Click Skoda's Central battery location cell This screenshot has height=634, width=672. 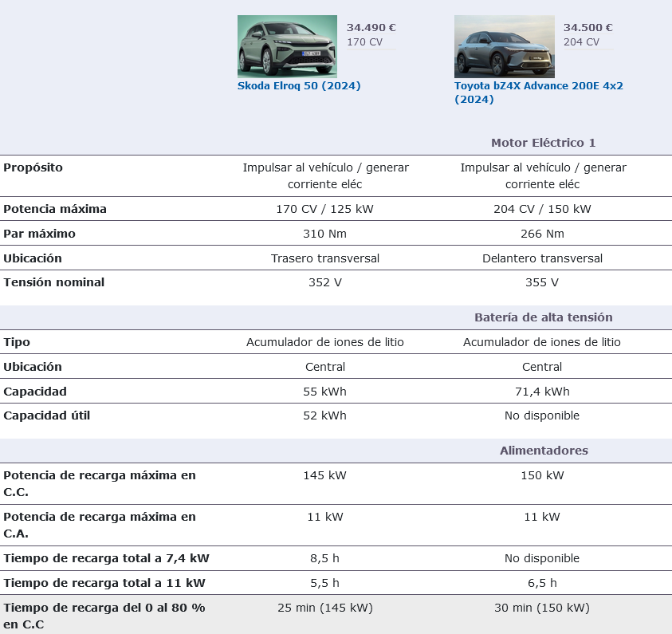click(325, 367)
